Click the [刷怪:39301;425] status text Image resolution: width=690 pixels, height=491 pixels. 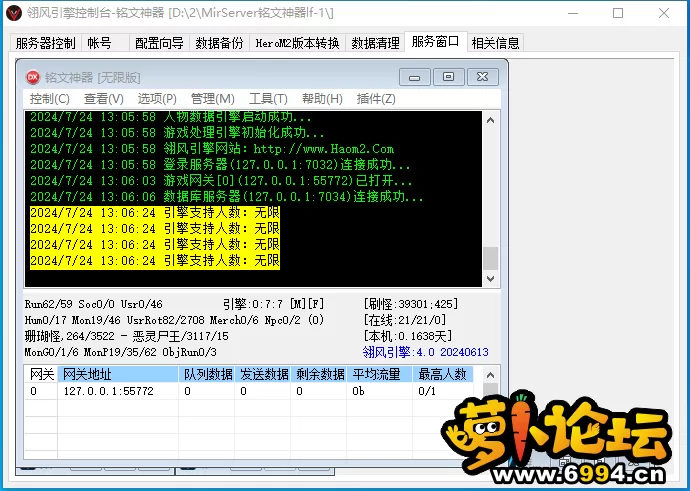(411, 304)
